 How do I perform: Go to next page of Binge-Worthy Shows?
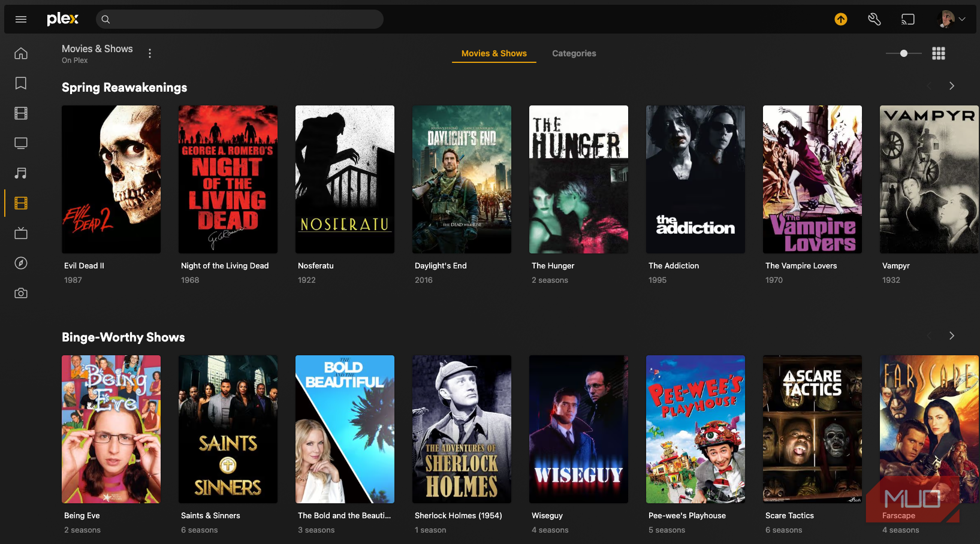pos(952,336)
